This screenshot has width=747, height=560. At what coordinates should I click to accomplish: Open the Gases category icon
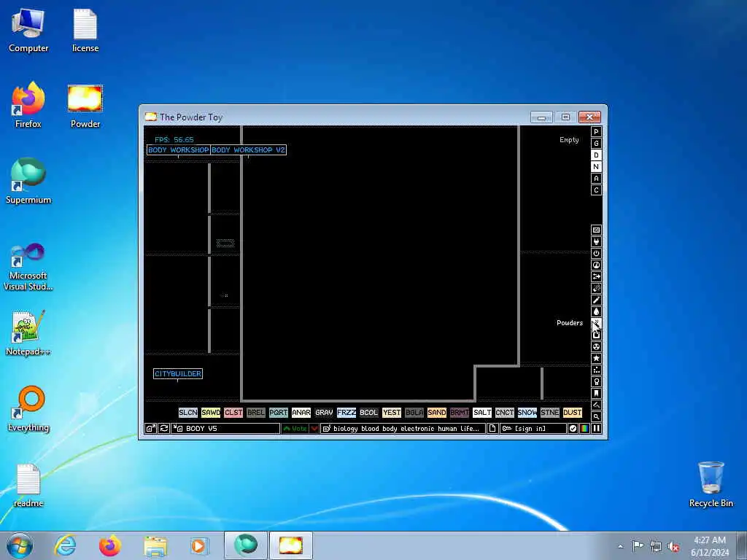[596, 300]
